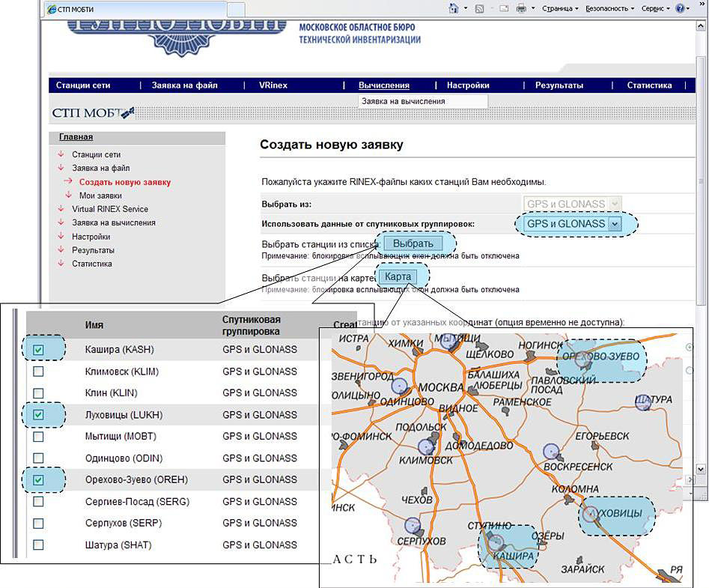Toggle the Кашира (KASH) checkbox
The image size is (709, 588).
pyautogui.click(x=38, y=349)
